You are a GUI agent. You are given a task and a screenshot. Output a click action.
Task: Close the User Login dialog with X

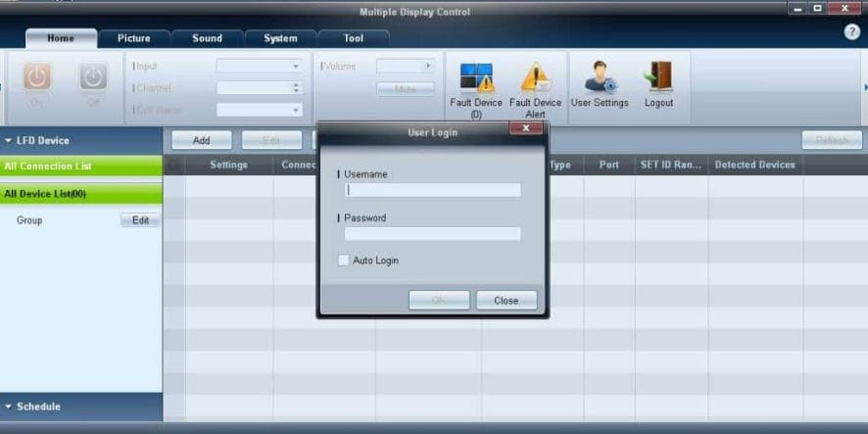(x=526, y=128)
